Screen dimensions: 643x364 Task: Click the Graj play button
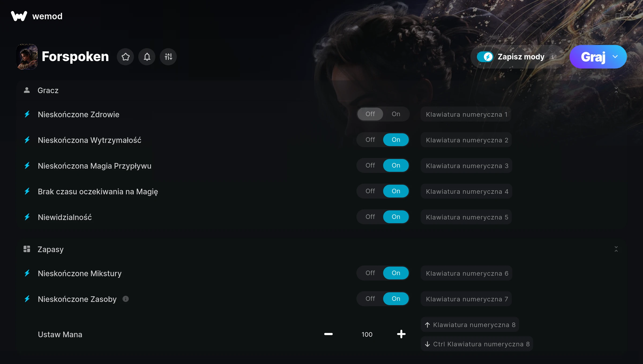coord(593,57)
